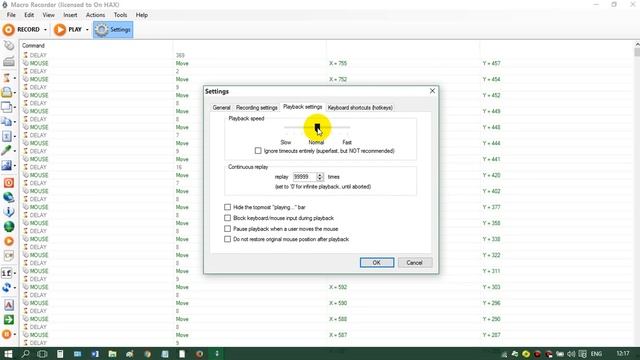Click the open-file sidebar icon below the hourglass

pyautogui.click(x=7, y=92)
